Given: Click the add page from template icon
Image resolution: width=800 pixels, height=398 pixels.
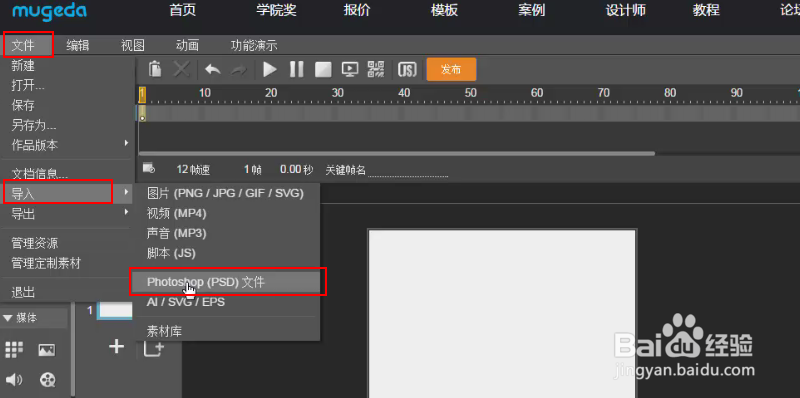Looking at the screenshot, I should point(154,348).
